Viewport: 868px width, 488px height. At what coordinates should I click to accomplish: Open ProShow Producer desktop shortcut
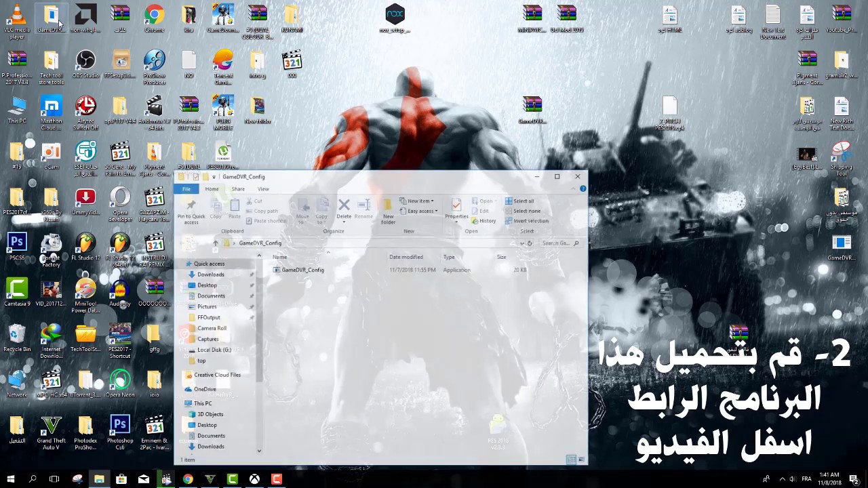pyautogui.click(x=154, y=68)
